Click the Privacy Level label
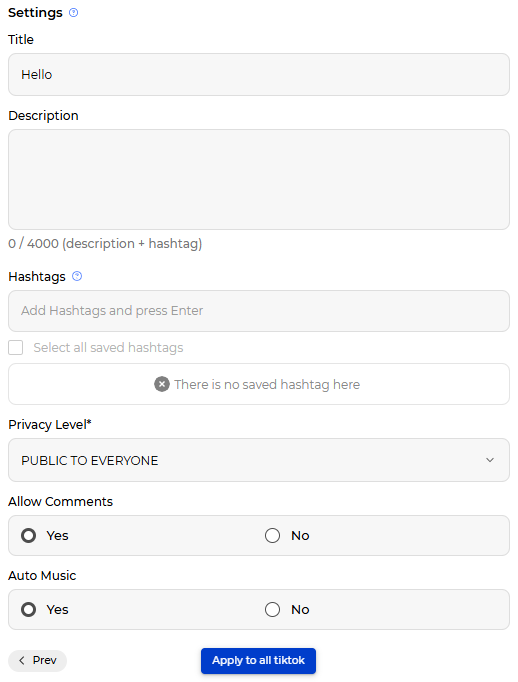 pos(50,425)
